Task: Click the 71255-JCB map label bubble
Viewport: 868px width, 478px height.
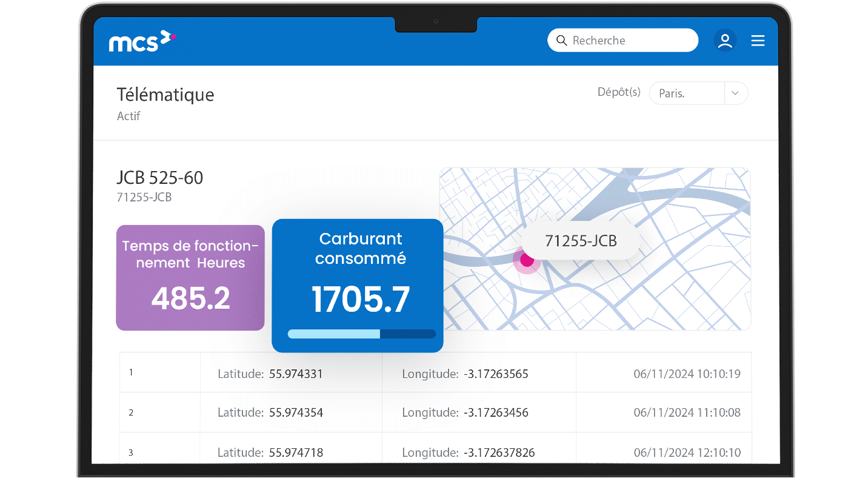Action: coord(581,241)
